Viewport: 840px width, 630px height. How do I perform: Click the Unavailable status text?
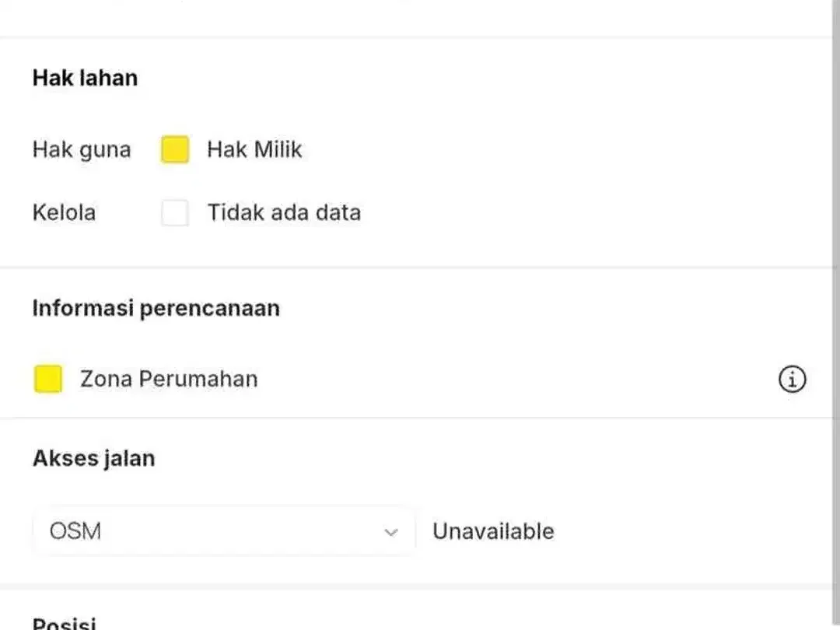493,531
